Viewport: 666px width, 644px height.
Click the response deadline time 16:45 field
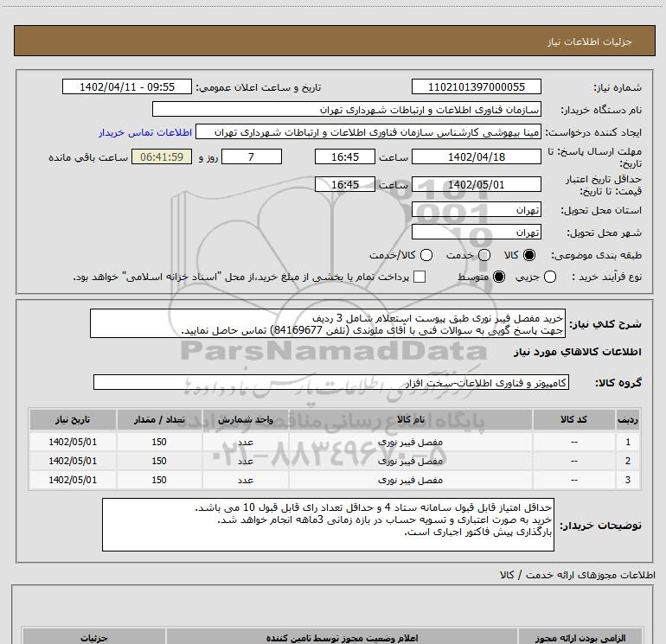(345, 156)
